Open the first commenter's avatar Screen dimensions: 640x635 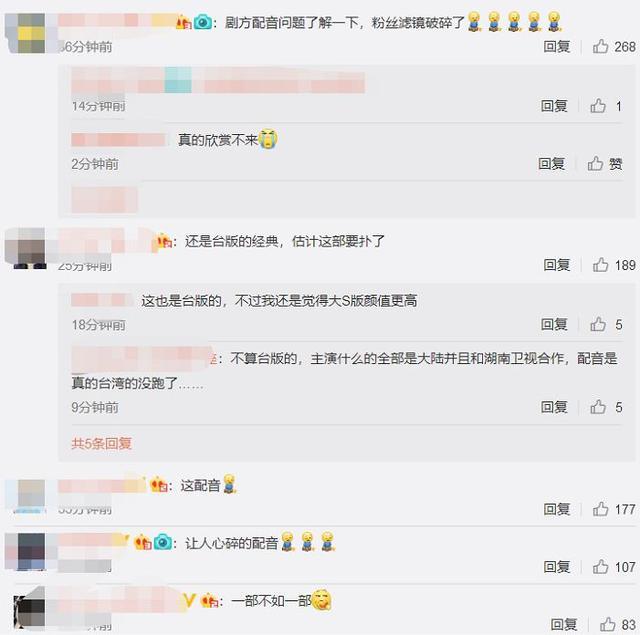(26, 33)
